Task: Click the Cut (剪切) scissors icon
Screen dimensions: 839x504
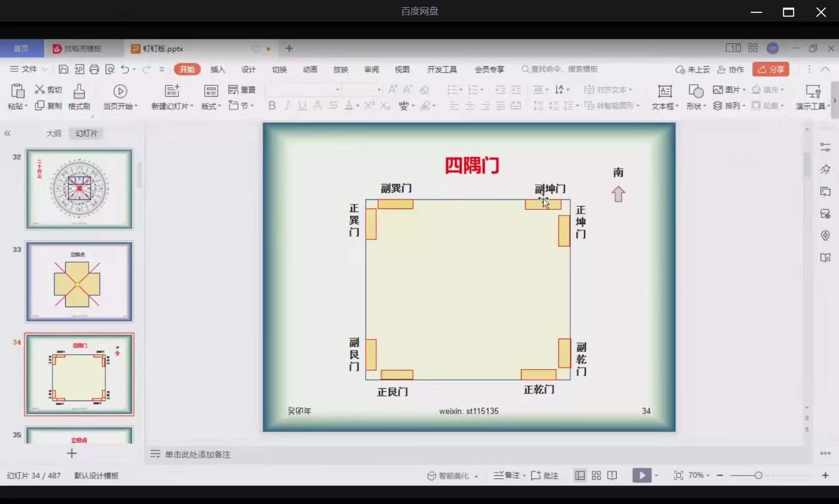Action: (40, 89)
